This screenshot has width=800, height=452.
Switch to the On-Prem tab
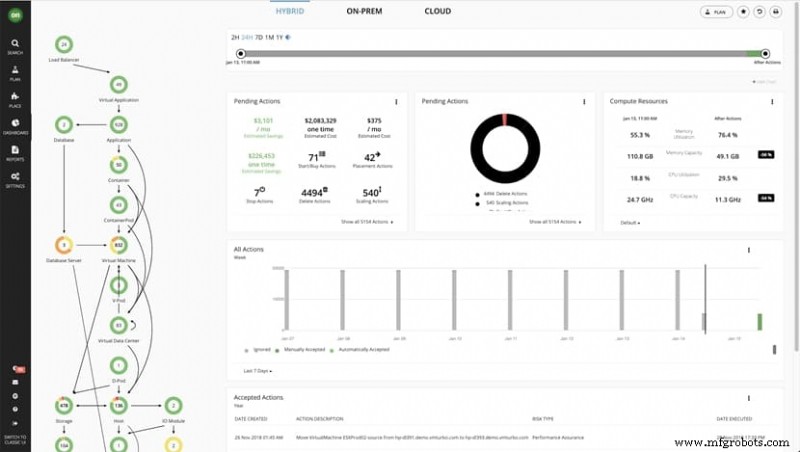click(364, 11)
